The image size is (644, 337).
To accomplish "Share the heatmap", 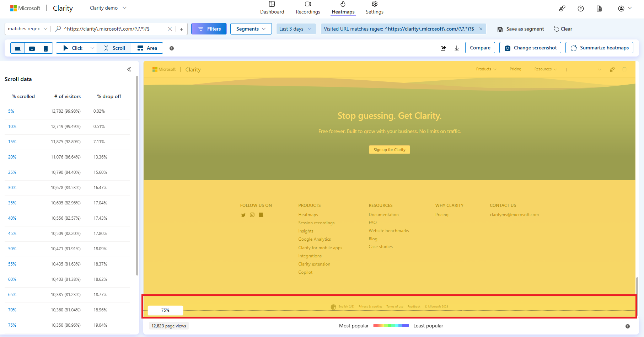I will click(443, 48).
